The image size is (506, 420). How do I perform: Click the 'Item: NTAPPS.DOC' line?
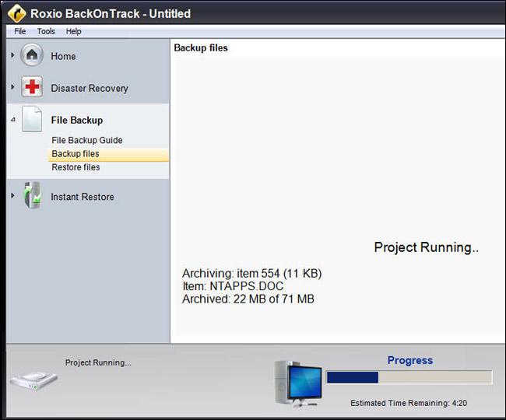tap(233, 286)
